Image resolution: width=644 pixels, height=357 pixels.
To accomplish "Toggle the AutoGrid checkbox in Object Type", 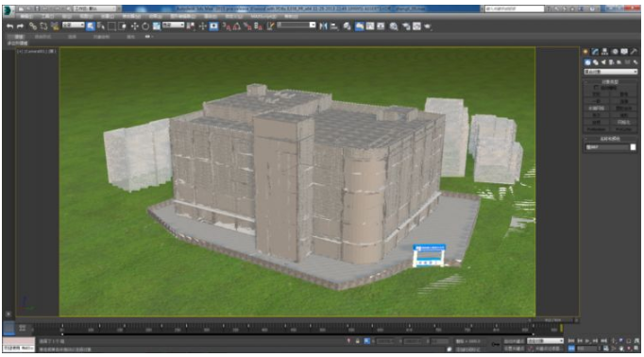I will pos(596,88).
